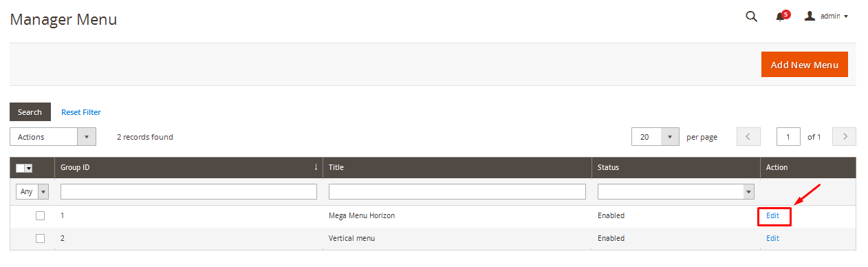Open the Any selection filter dropdown
Screen dimensions: 868x267
(x=32, y=192)
